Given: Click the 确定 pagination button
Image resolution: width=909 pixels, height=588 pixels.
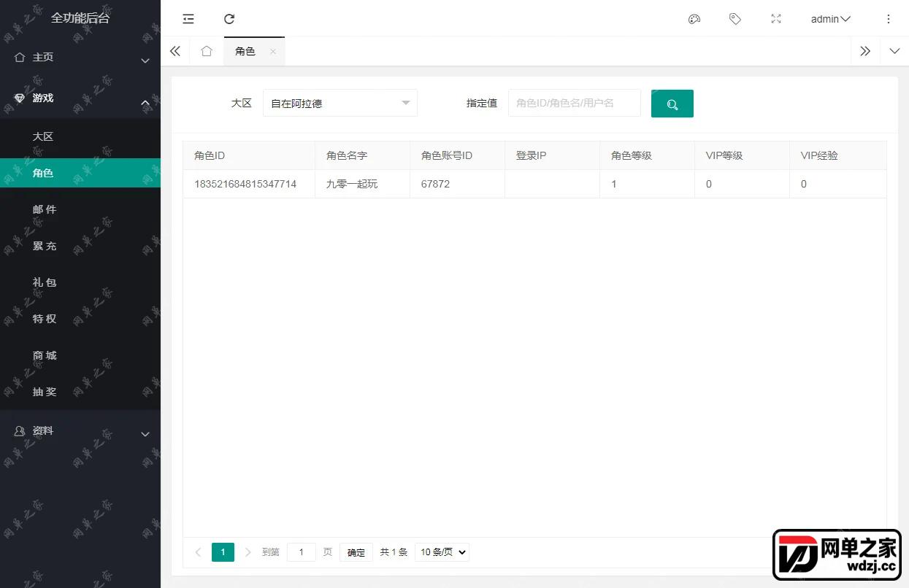Looking at the screenshot, I should click(356, 552).
